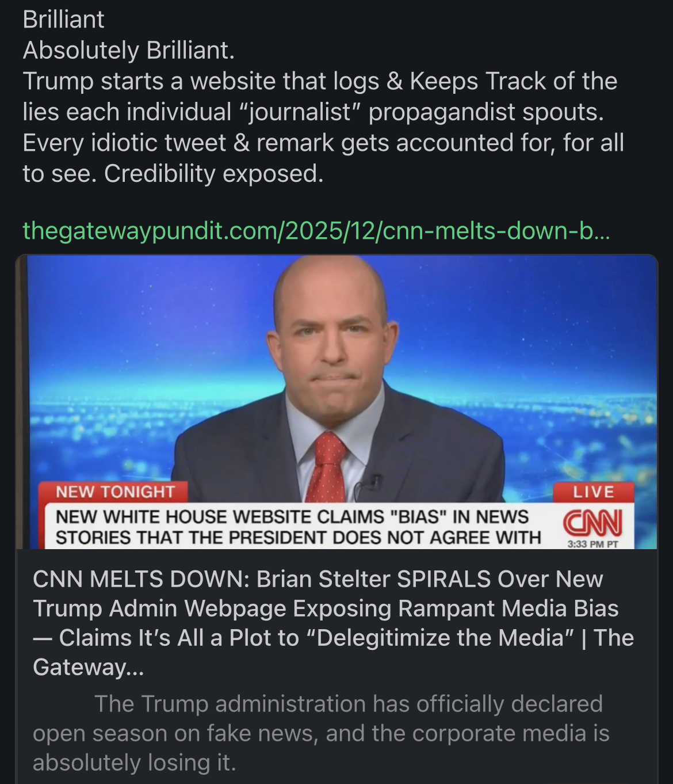Select the 'Absolutely Brilliant.' post line
This screenshot has width=673, height=784.
tap(129, 51)
